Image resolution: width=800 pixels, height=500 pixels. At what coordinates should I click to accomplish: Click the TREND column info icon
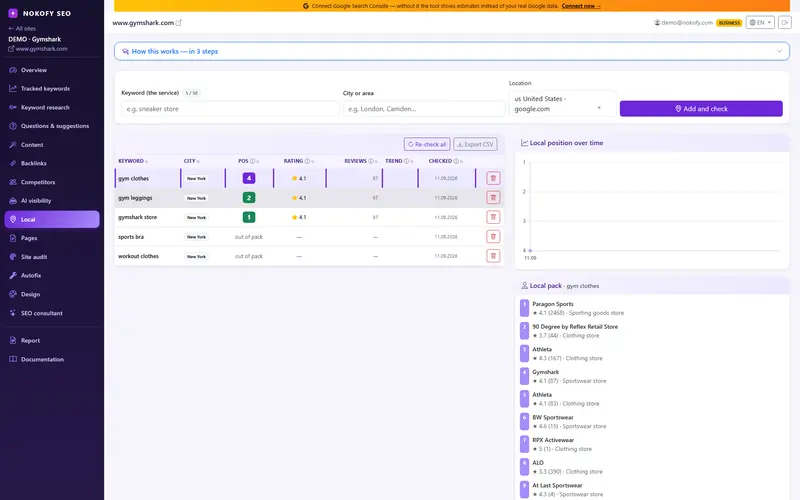407,161
